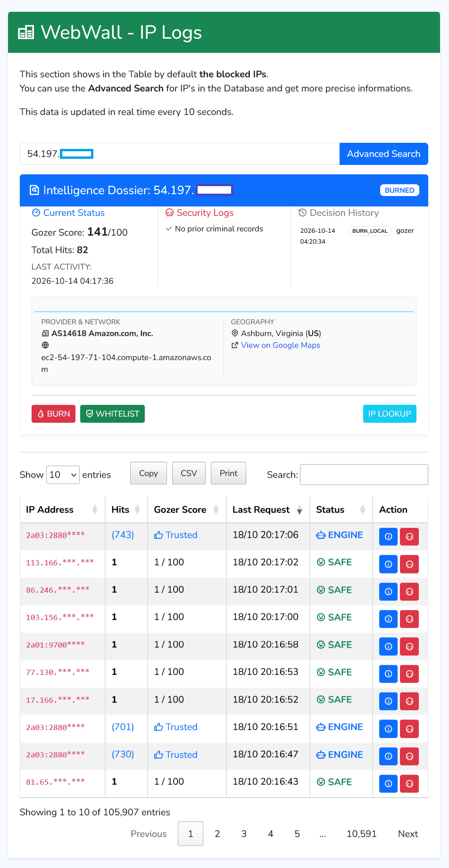The image size is (449, 868).
Task: Click red action icon for 81.65 row
Action: (x=409, y=784)
